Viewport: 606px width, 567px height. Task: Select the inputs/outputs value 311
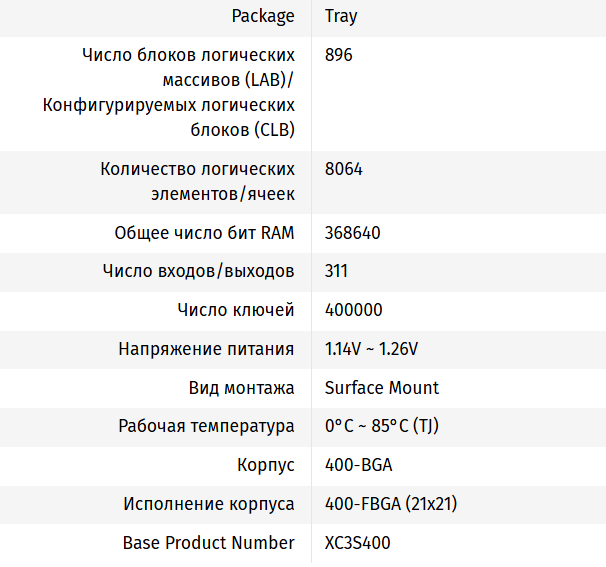(337, 271)
